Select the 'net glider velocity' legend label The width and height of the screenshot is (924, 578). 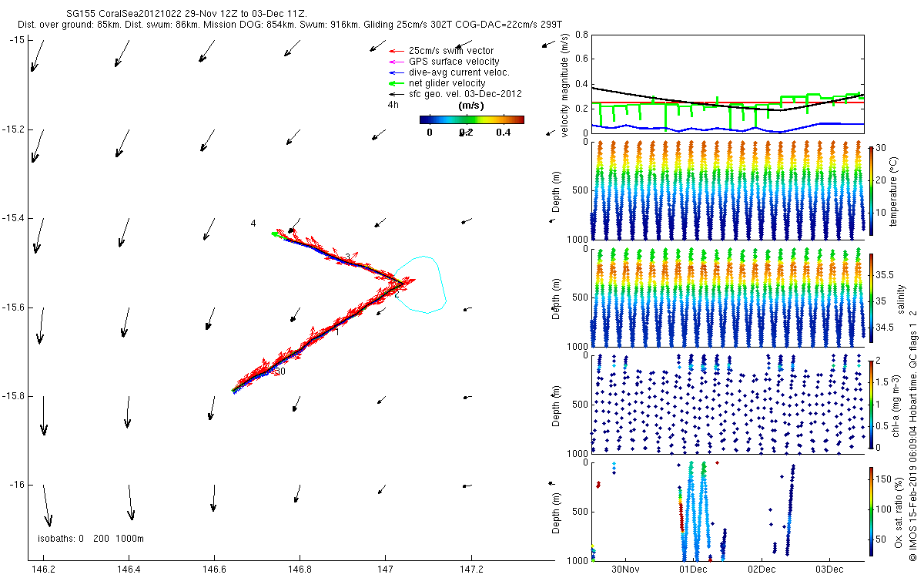[447, 83]
